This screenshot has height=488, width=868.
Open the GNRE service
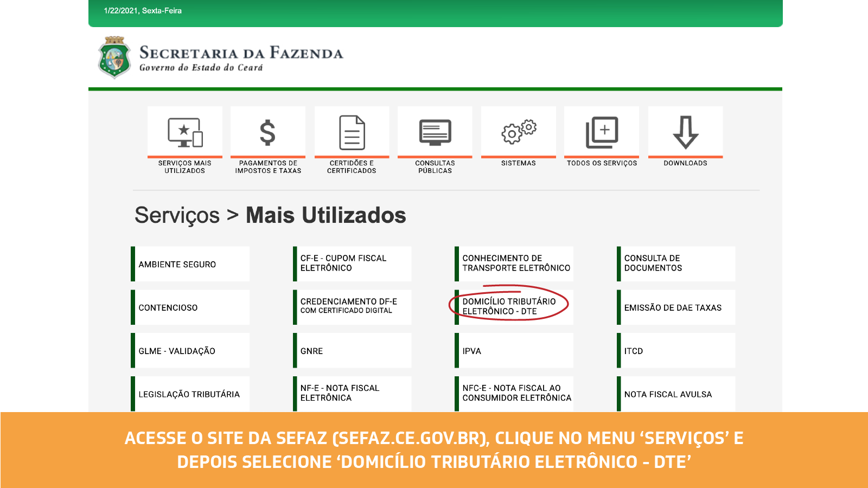tap(352, 351)
